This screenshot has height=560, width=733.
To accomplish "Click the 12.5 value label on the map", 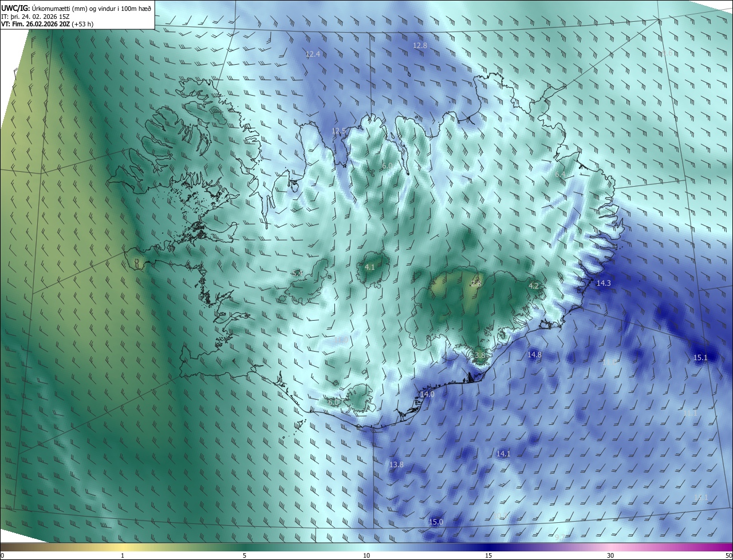I will point(339,131).
